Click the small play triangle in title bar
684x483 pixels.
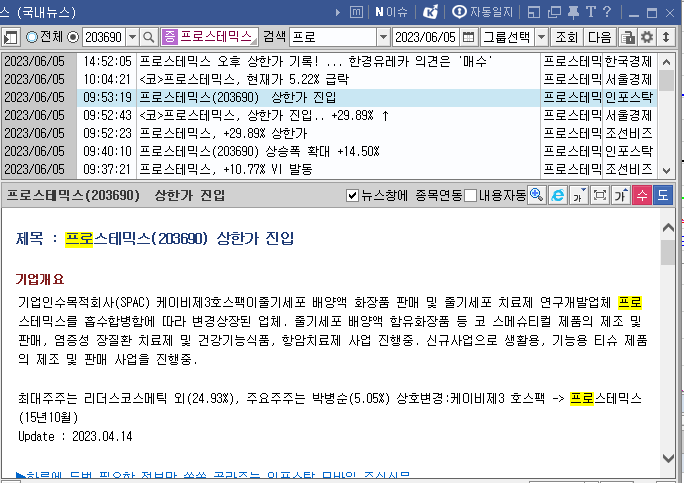coord(338,13)
